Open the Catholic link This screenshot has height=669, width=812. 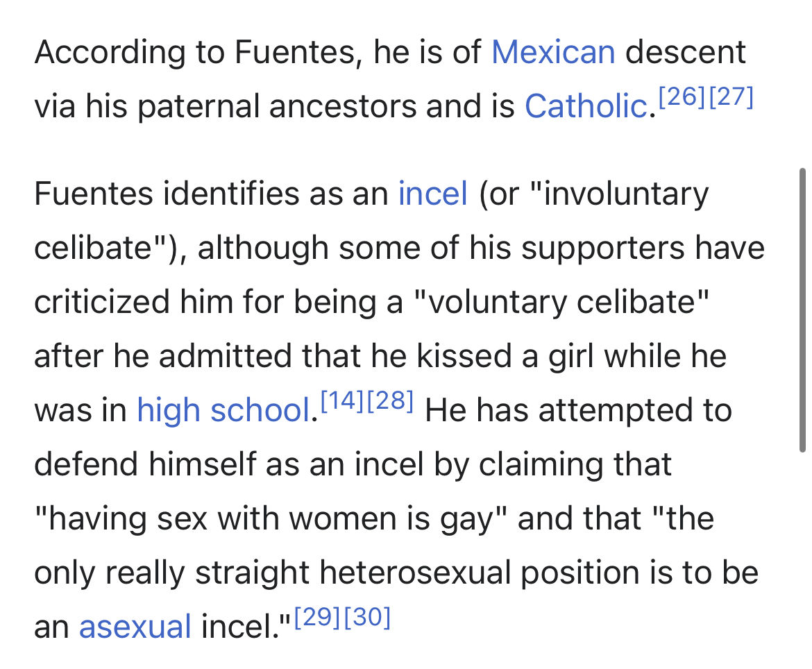[586, 106]
